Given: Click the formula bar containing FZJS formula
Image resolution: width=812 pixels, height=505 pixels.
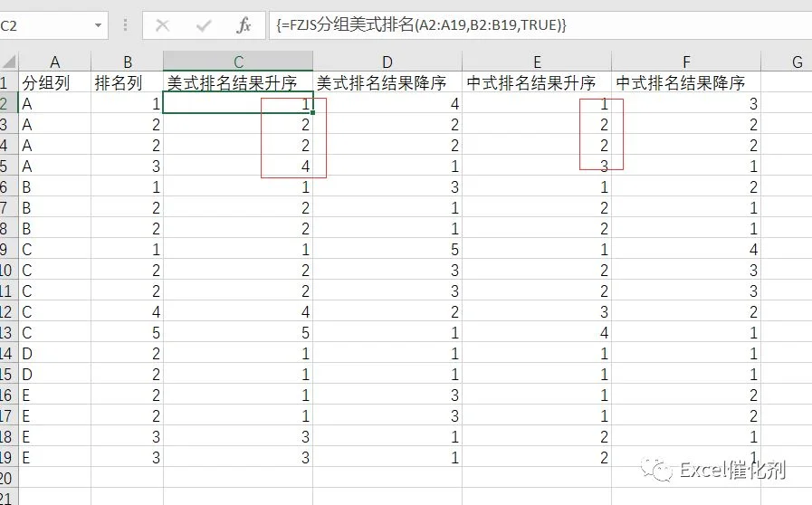Looking at the screenshot, I should [540, 25].
